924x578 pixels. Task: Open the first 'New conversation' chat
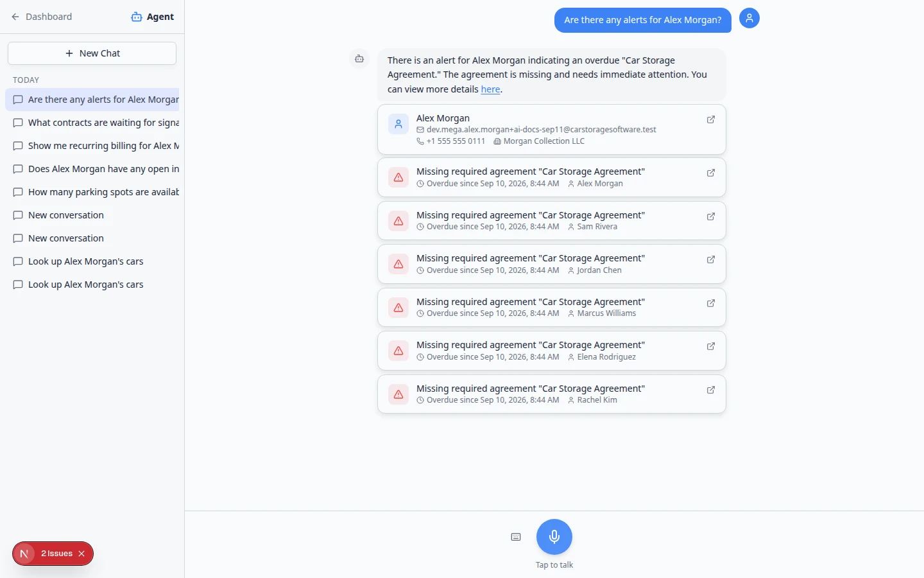pos(92,215)
